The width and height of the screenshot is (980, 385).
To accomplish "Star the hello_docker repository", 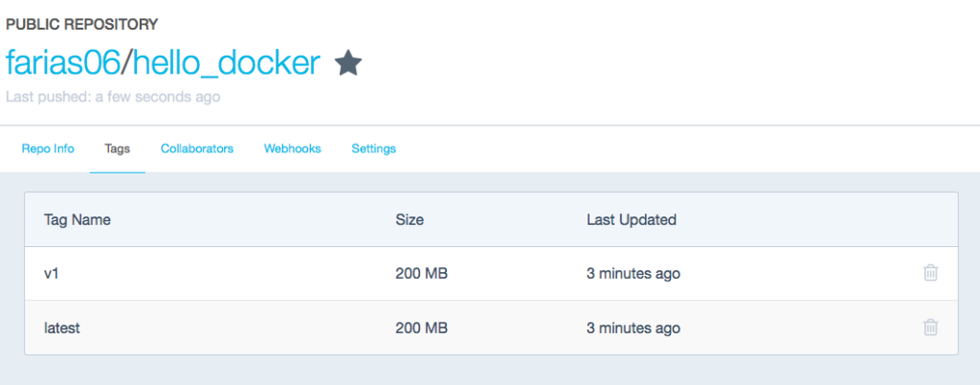I will (x=348, y=64).
